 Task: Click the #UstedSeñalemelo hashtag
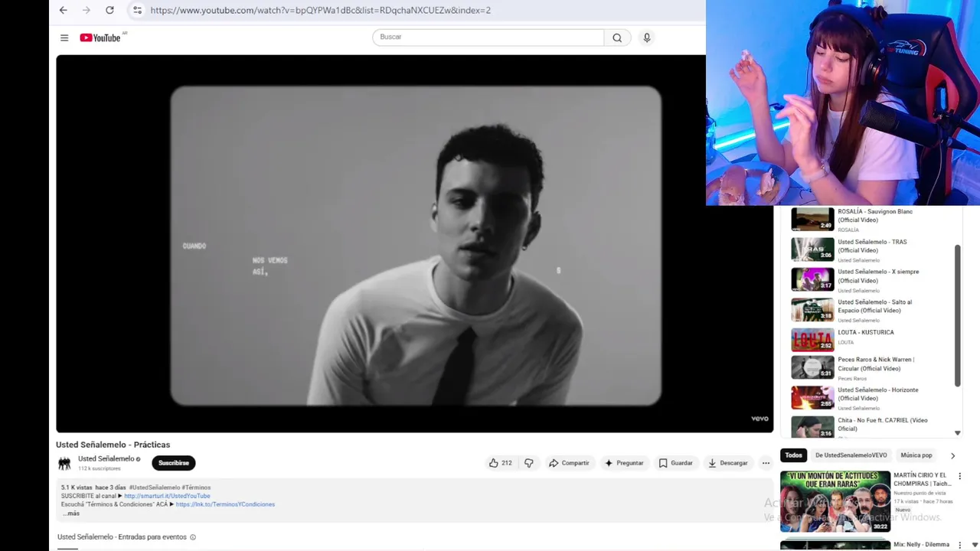coord(155,487)
